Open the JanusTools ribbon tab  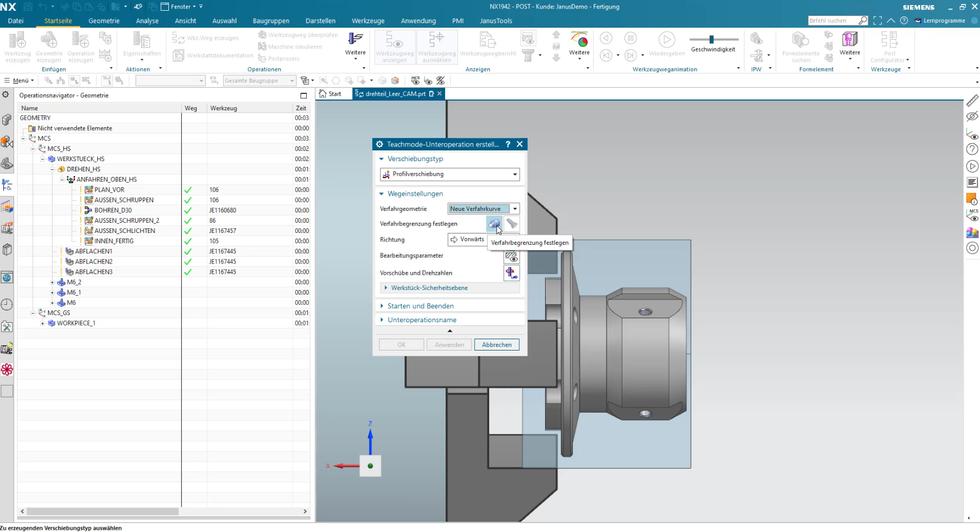point(496,21)
